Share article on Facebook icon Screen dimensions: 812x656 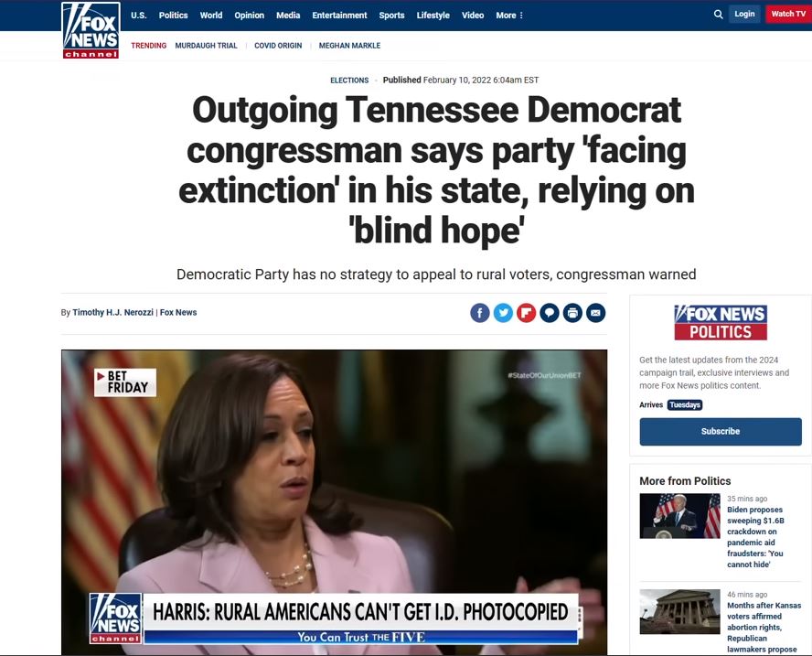(479, 313)
